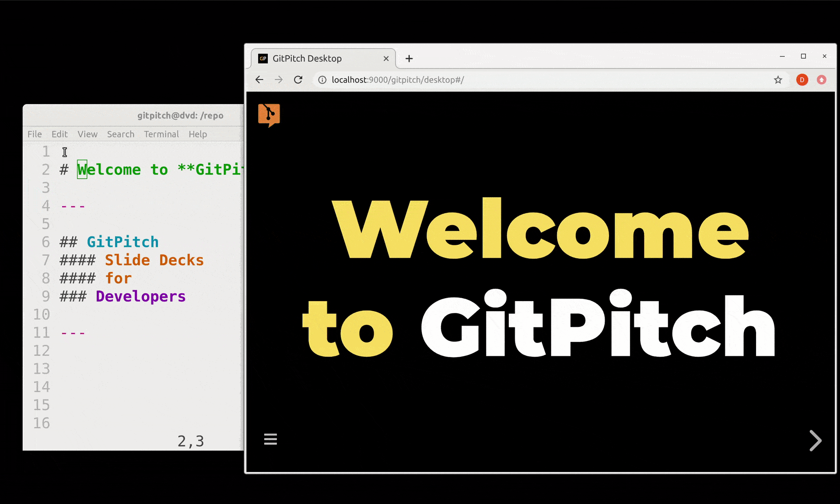
Task: Open the terminal File menu
Action: pos(35,134)
